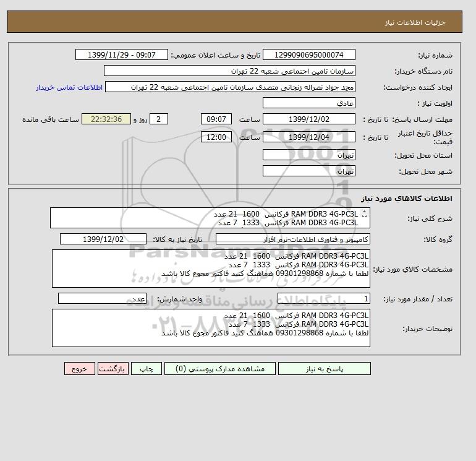476x461 pixels.
Task: Click the 'اولویت نیاز :' label
Action: point(435,103)
